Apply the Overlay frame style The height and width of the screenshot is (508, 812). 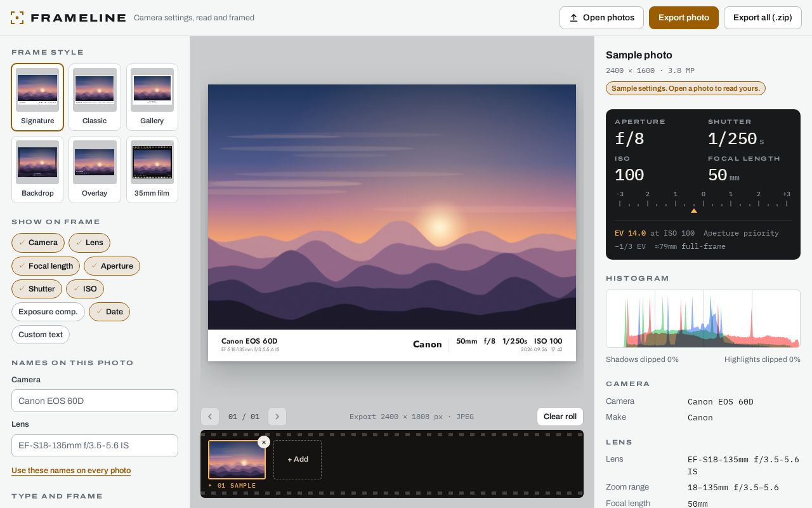coord(95,170)
